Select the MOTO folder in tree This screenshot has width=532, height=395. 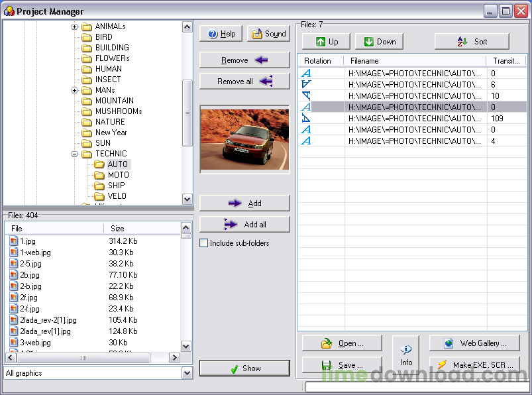118,175
